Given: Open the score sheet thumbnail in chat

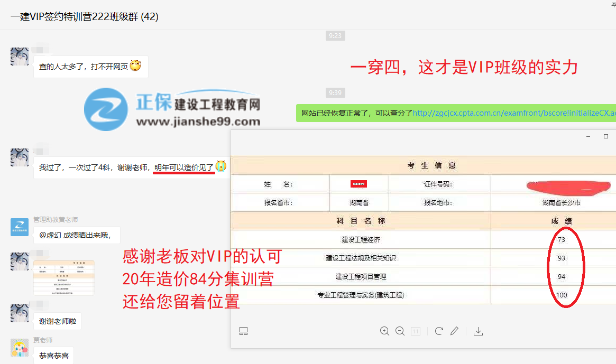Looking at the screenshot, I should (x=64, y=277).
